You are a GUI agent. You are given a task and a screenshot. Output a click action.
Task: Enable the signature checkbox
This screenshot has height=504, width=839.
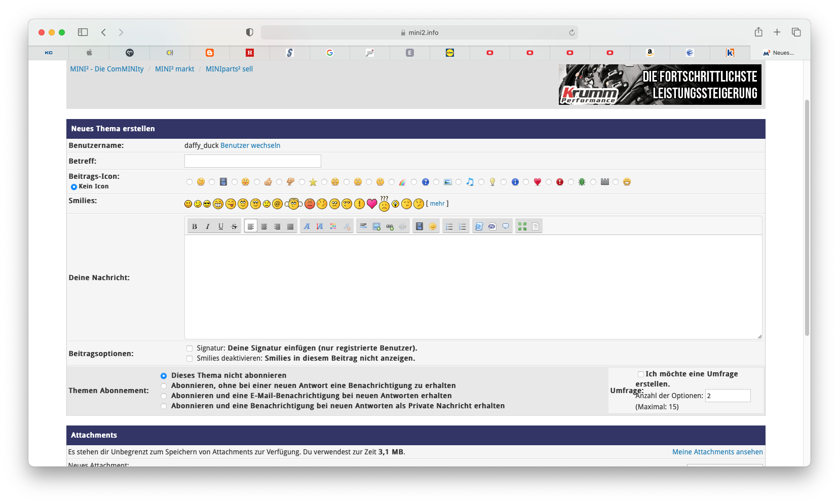coord(189,348)
